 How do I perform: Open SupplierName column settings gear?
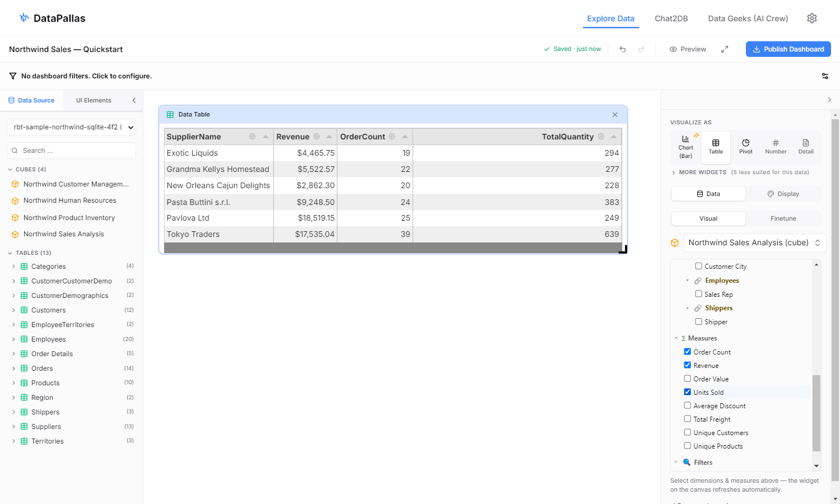[x=253, y=137]
